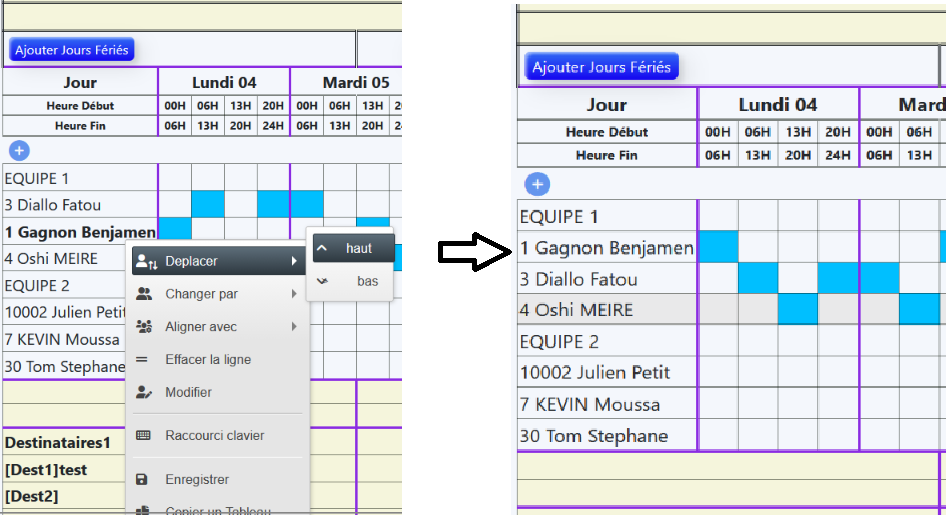Viewport: 946px width, 515px height.
Task: Expand the Aligner avec submenu arrow
Action: tap(294, 326)
